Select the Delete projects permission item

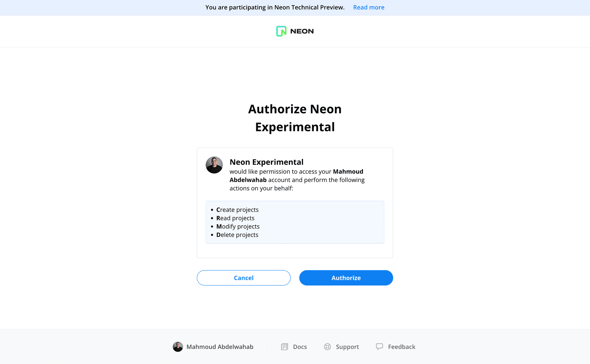click(x=238, y=235)
